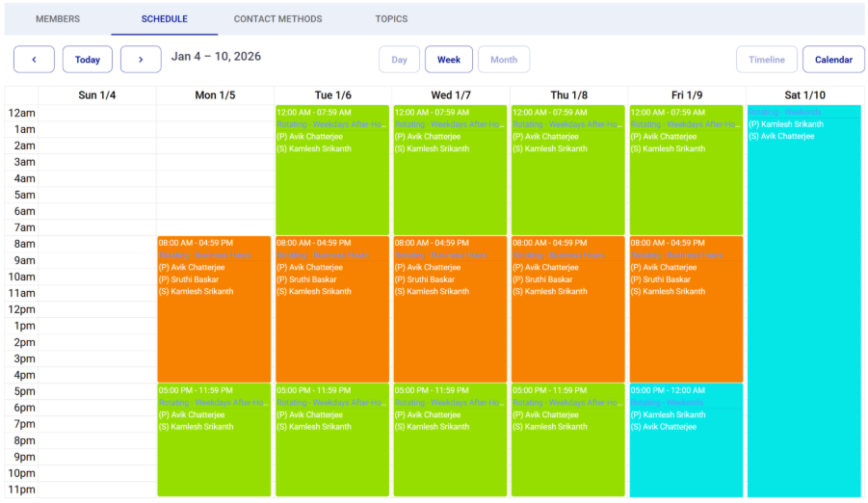The image size is (868, 503).
Task: Go to the previous week using the left arrow
Action: click(x=34, y=60)
